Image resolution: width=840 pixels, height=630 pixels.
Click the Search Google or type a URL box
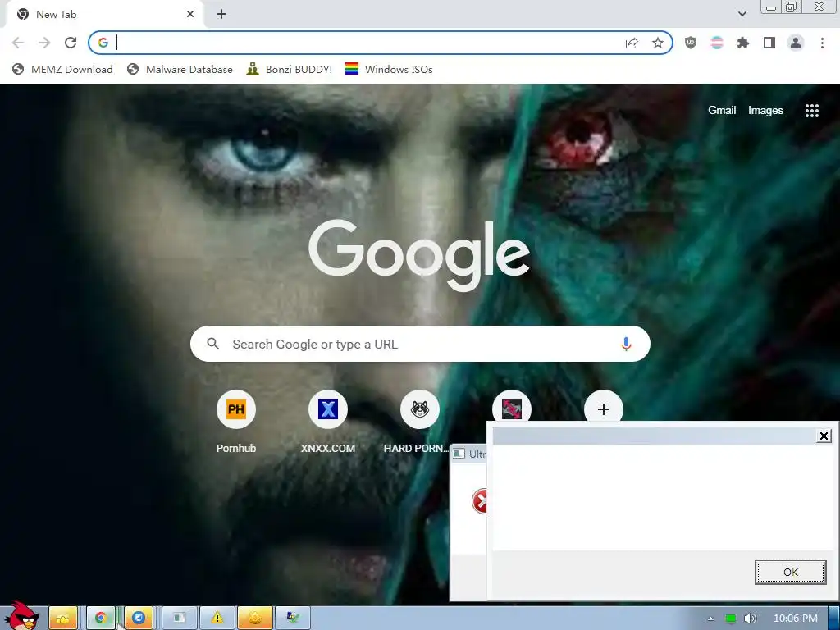point(420,344)
